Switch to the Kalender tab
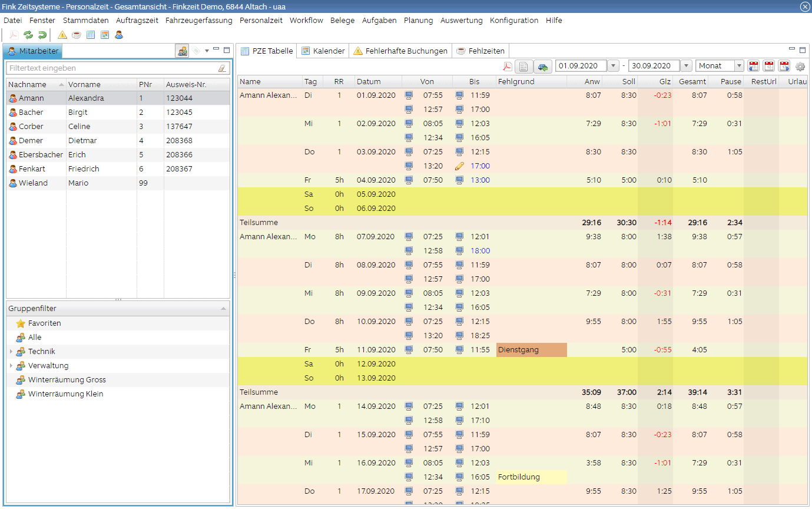 tap(323, 51)
